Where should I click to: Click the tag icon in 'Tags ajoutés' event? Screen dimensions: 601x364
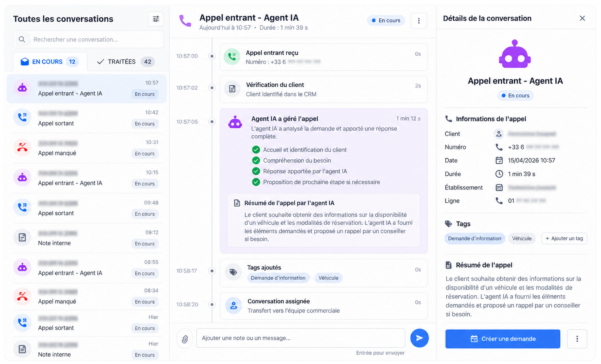coord(233,272)
